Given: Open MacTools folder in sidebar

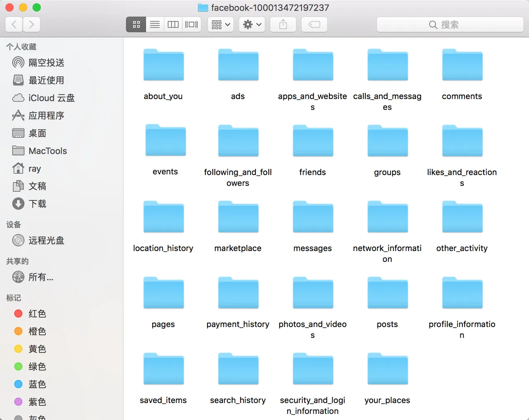Looking at the screenshot, I should pos(62,151).
